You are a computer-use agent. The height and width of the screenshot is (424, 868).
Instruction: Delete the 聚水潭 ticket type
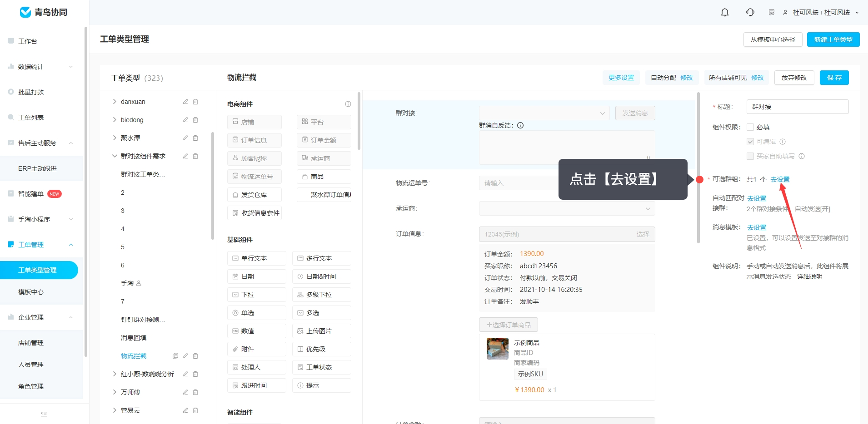[195, 138]
